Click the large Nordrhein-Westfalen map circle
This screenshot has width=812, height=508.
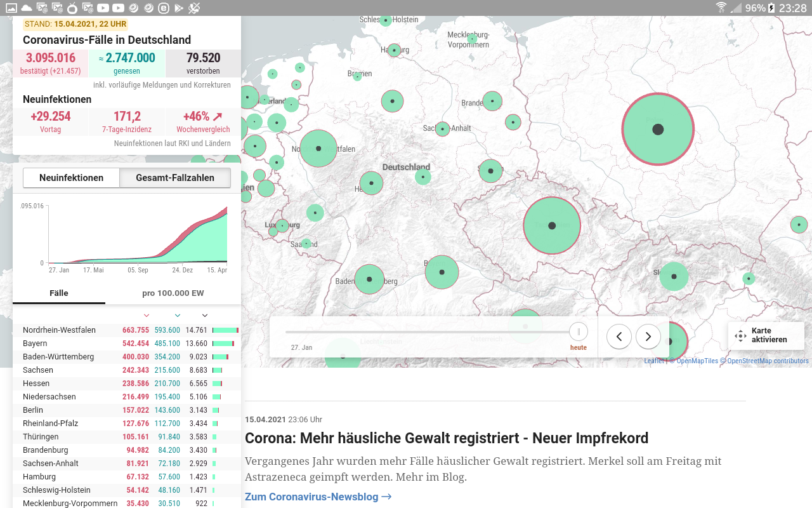318,149
